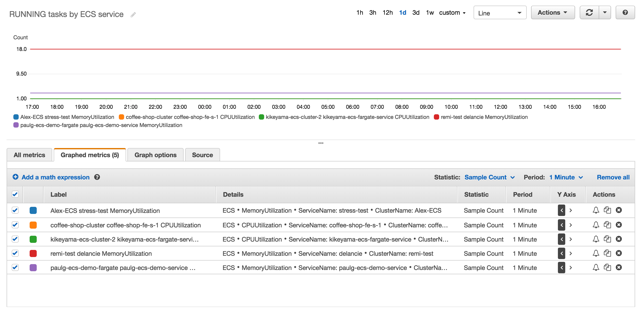The image size is (644, 310).
Task: Create alarm from Alex-ECS stress-test metric bell icon
Action: tap(596, 210)
